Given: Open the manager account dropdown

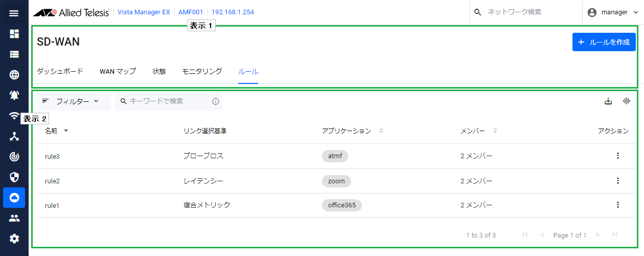Looking at the screenshot, I should (x=612, y=12).
